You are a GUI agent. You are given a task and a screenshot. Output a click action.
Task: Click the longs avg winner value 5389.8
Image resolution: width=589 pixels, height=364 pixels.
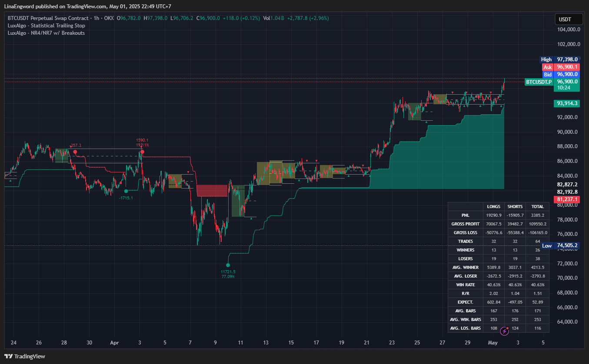coord(493,268)
